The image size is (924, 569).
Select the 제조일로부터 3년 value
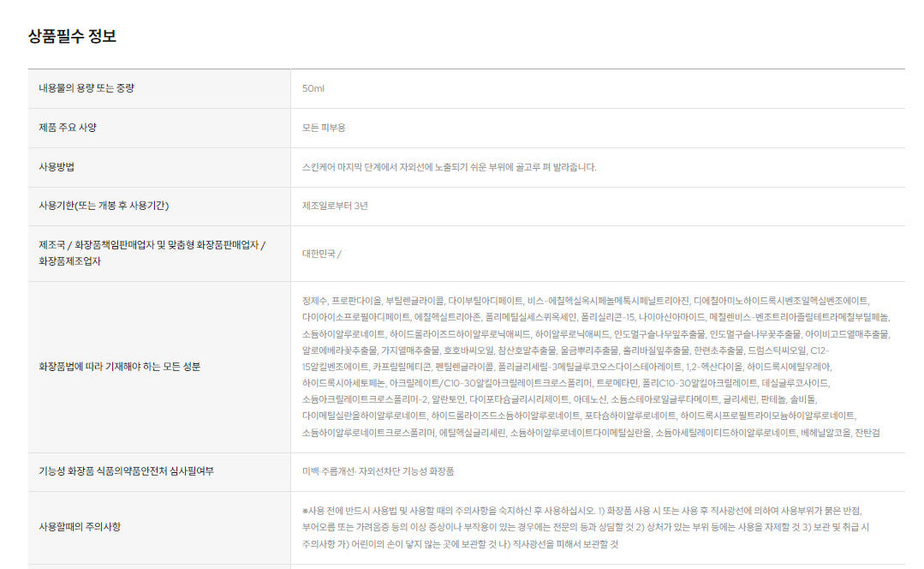(336, 206)
